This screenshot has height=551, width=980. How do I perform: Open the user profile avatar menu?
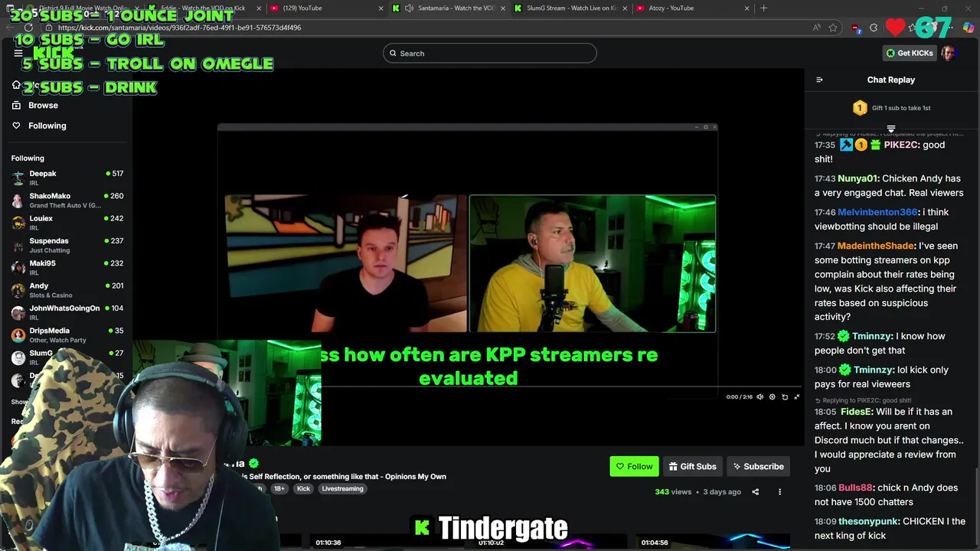click(949, 53)
